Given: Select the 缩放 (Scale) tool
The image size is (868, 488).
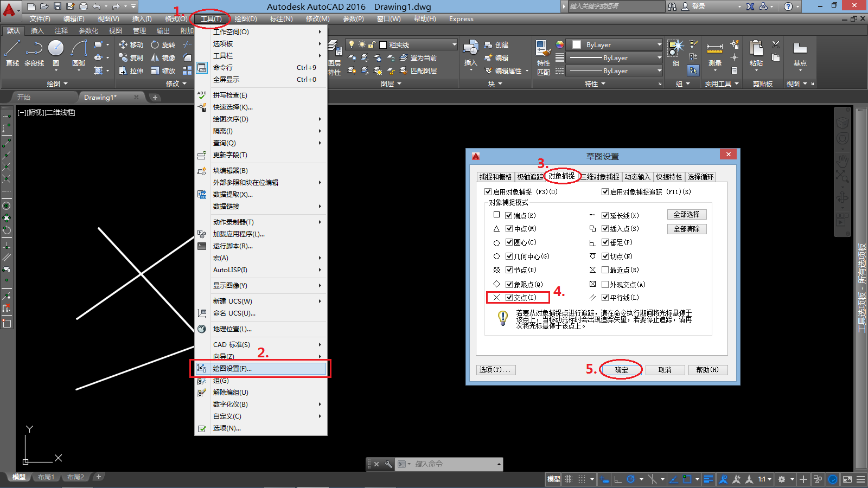Looking at the screenshot, I should click(x=163, y=70).
